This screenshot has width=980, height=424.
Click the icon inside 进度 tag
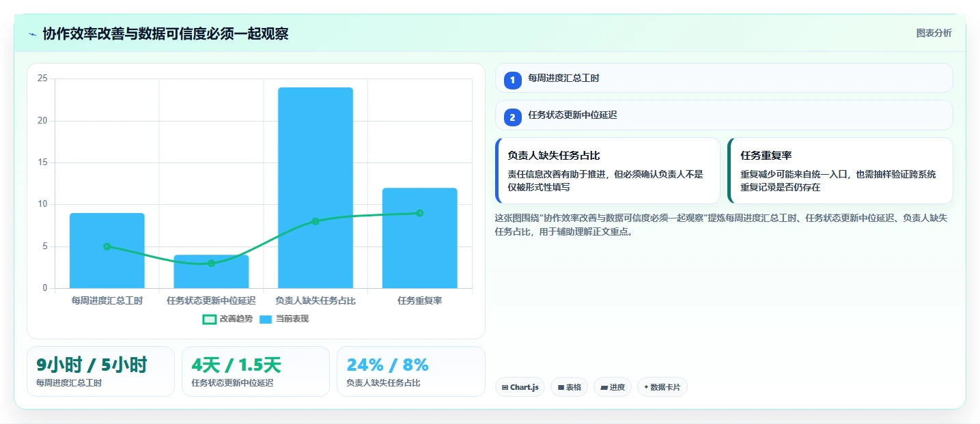(x=604, y=387)
